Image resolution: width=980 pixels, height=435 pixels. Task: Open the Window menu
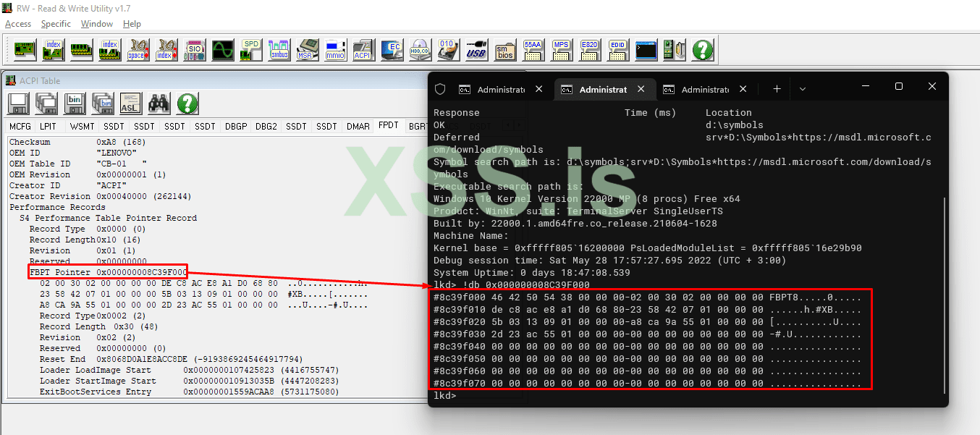coord(97,24)
